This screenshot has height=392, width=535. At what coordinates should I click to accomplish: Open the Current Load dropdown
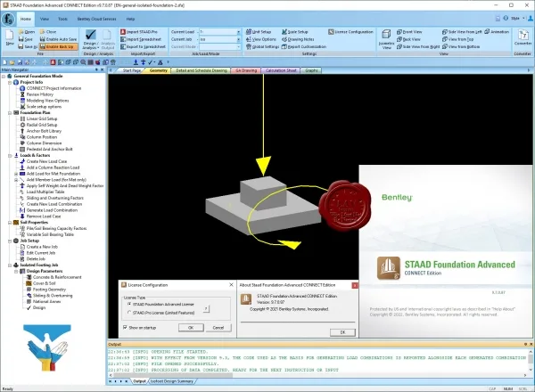(x=238, y=32)
